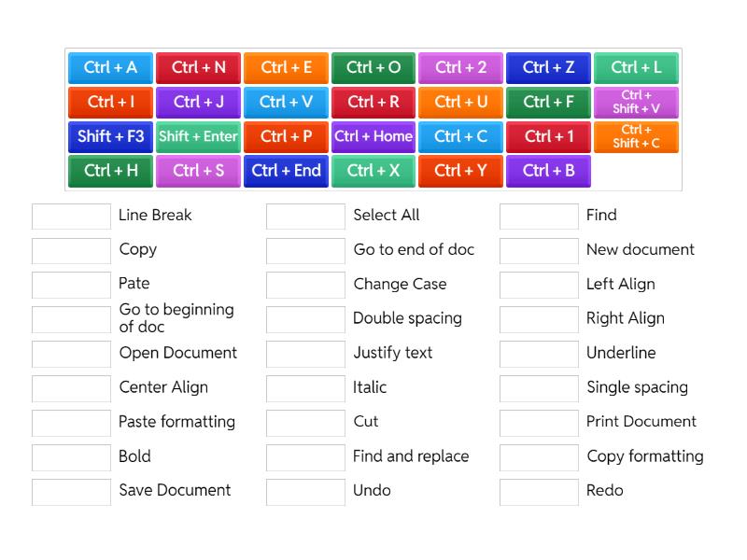Click the Ctrl + 2 tile

(x=461, y=68)
